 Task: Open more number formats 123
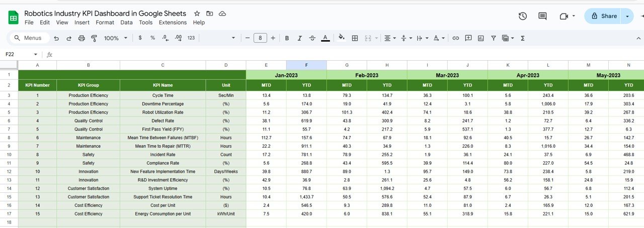[191, 38]
